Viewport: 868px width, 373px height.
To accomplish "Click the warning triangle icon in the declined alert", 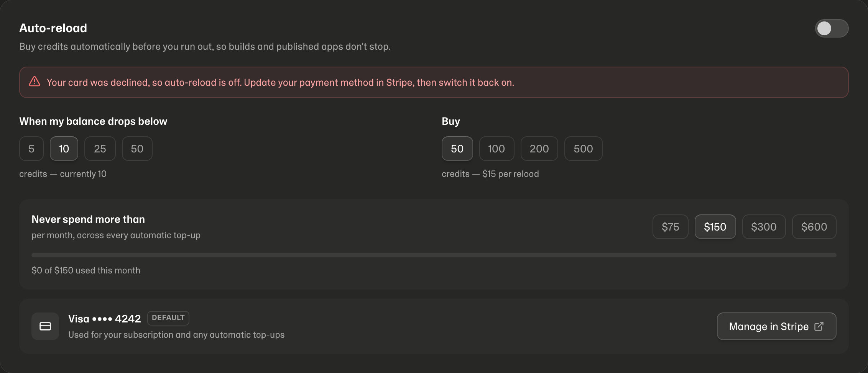I will (35, 82).
